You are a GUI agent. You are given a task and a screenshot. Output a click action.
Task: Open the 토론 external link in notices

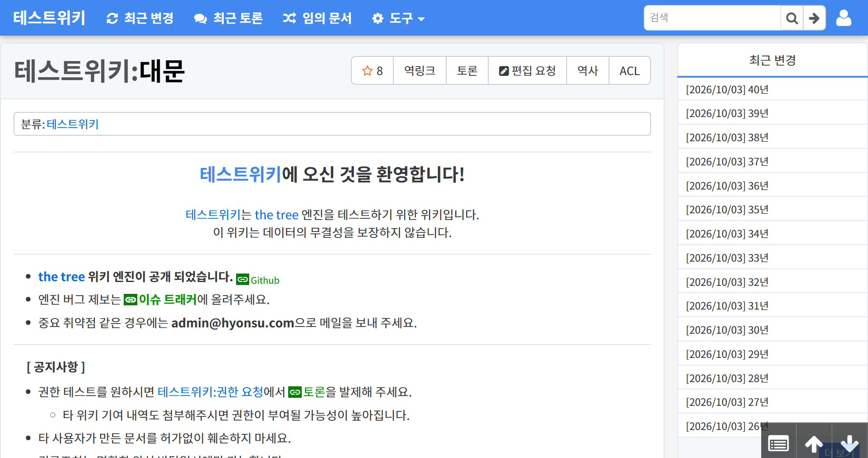click(x=306, y=391)
